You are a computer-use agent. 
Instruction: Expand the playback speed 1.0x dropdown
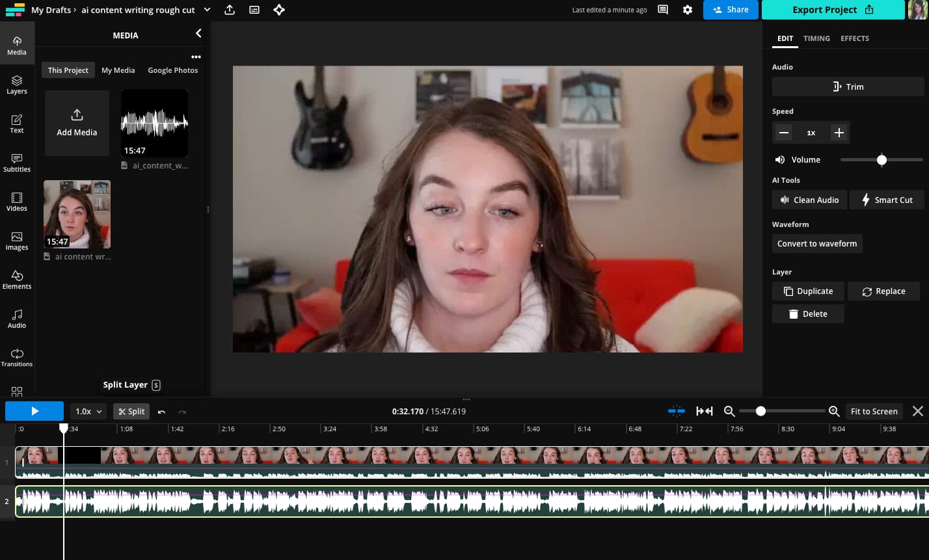88,411
